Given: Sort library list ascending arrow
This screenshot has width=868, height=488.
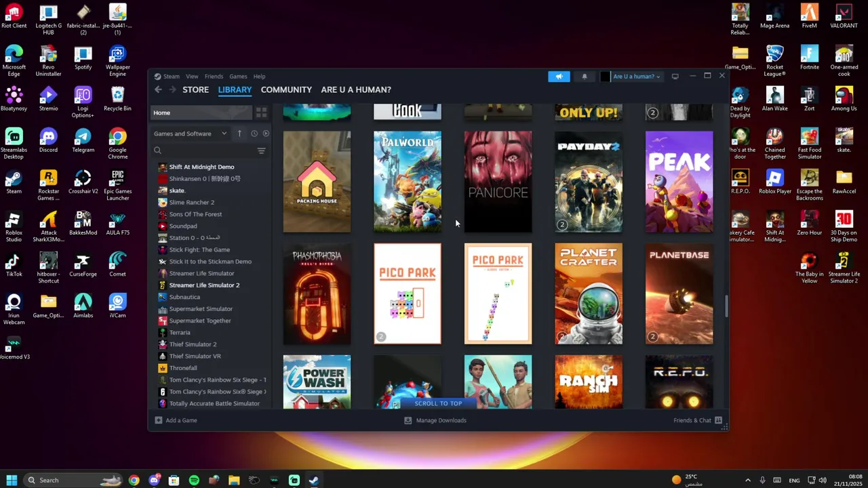Looking at the screenshot, I should [239, 134].
